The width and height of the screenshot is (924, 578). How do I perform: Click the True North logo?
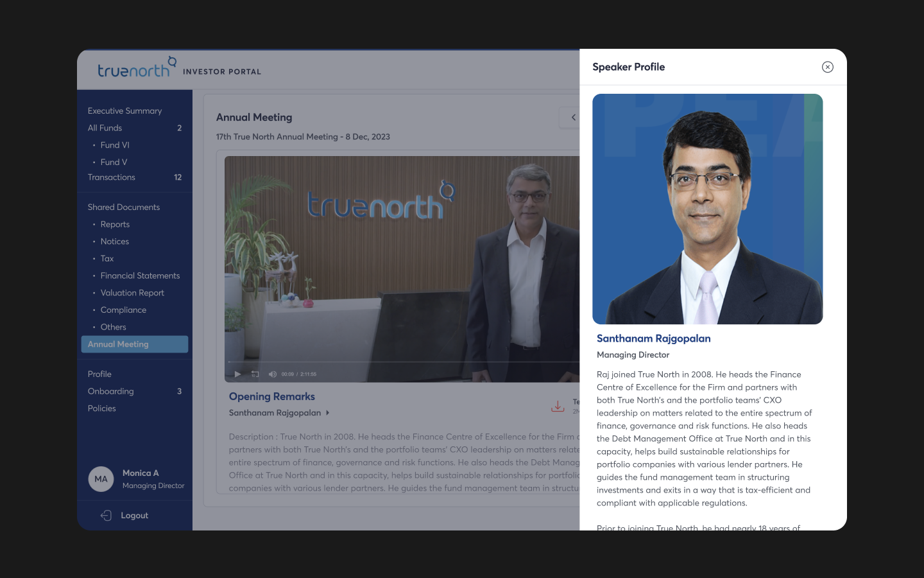tap(137, 67)
